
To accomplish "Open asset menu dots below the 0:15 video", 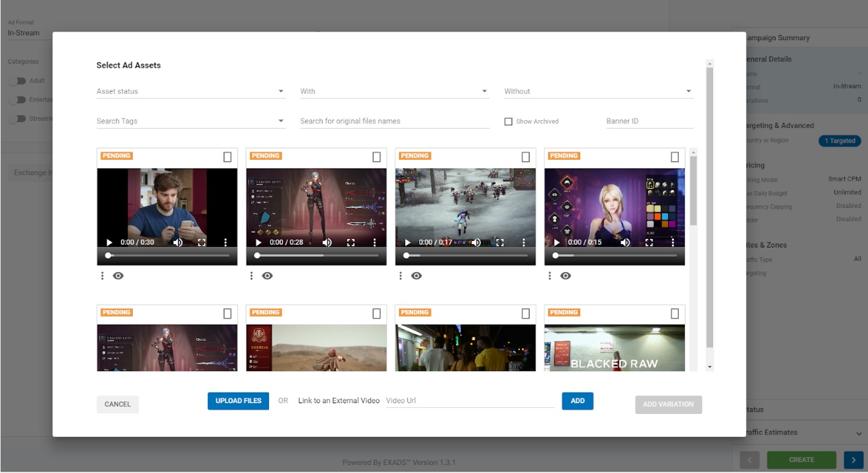I will pyautogui.click(x=549, y=276).
